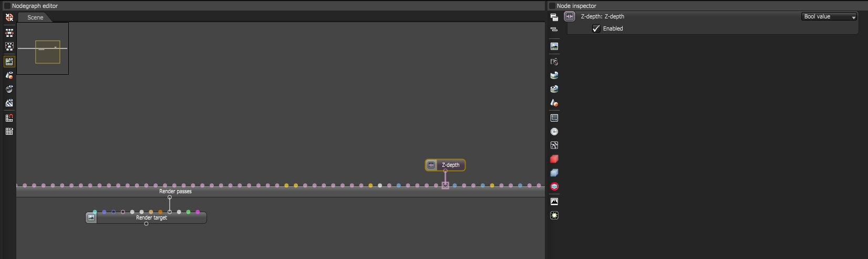Screen dimensions: 868x259
Task: Open blue stacked render passes icon
Action: [554, 173]
